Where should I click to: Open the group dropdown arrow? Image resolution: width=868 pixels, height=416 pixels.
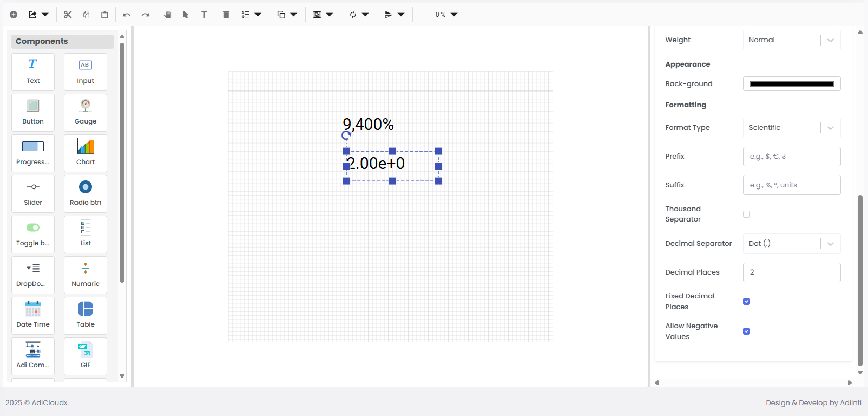coord(330,15)
